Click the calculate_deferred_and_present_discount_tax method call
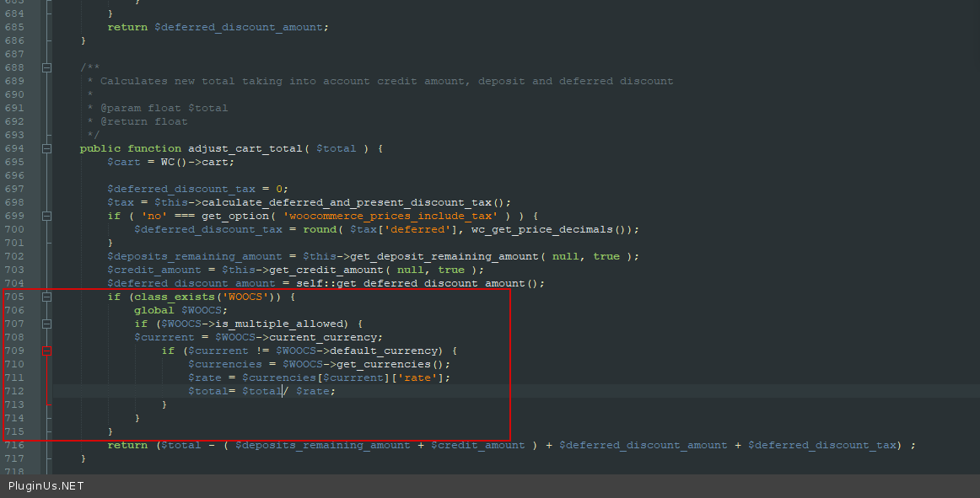This screenshot has height=498, width=980. 346,202
